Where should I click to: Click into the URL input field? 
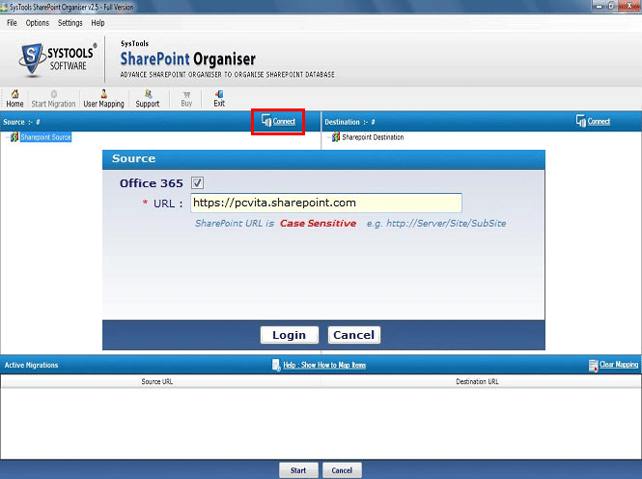326,203
